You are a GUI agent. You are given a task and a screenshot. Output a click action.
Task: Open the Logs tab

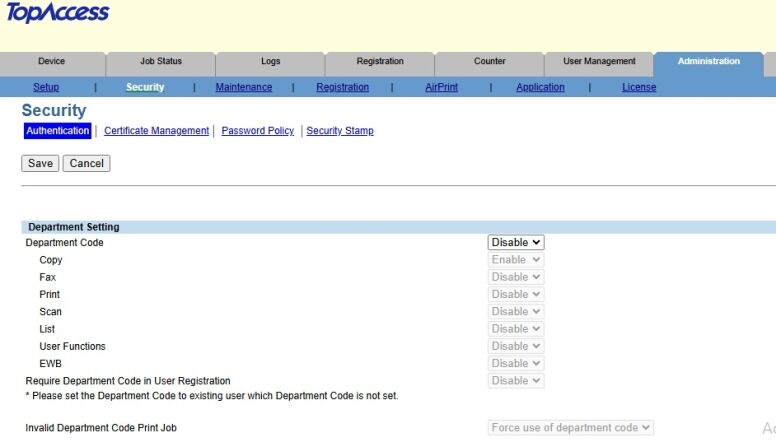point(270,62)
